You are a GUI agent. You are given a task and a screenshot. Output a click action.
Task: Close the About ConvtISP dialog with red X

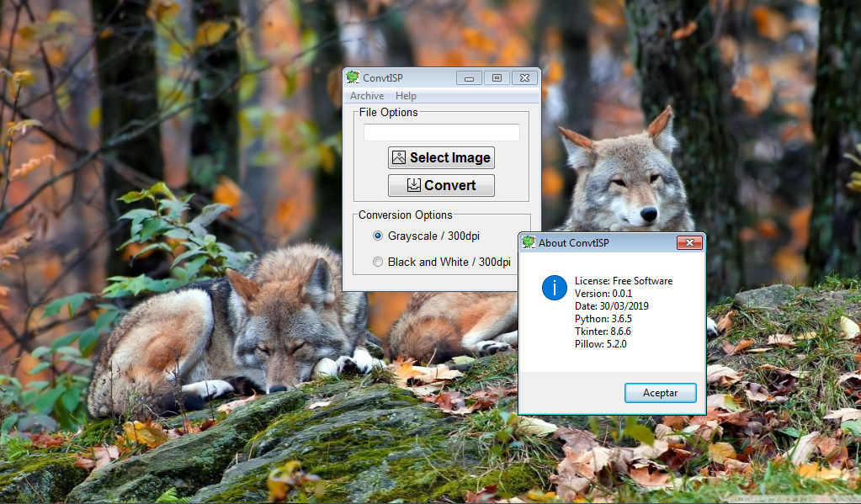689,243
